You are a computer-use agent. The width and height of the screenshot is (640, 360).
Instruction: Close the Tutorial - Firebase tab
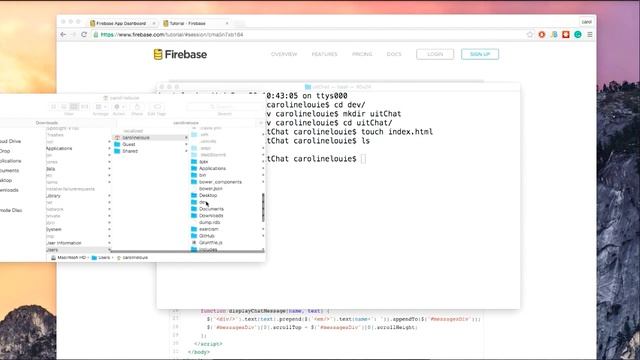pos(227,24)
